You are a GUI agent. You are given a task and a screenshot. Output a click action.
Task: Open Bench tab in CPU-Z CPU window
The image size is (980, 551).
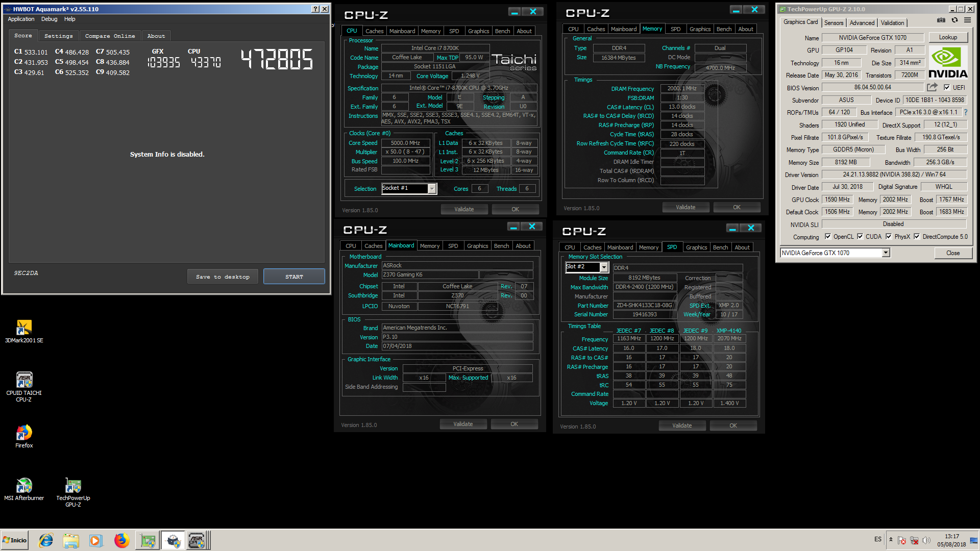tap(502, 31)
